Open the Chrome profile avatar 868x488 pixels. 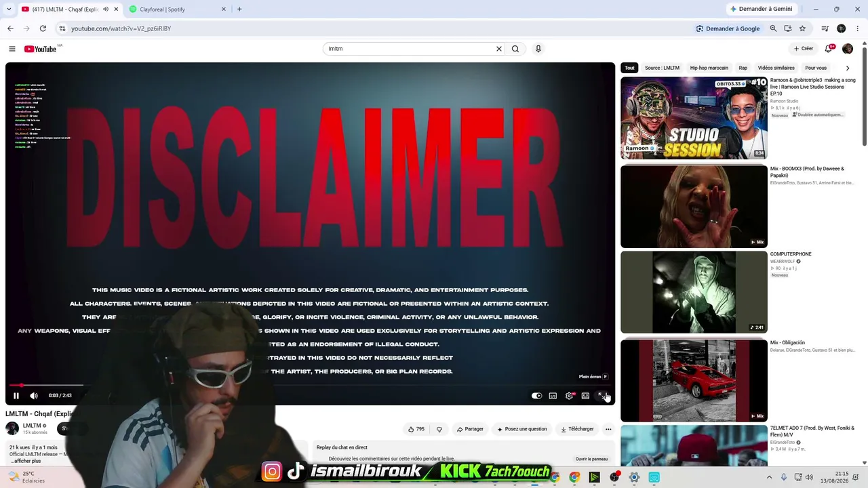842,28
